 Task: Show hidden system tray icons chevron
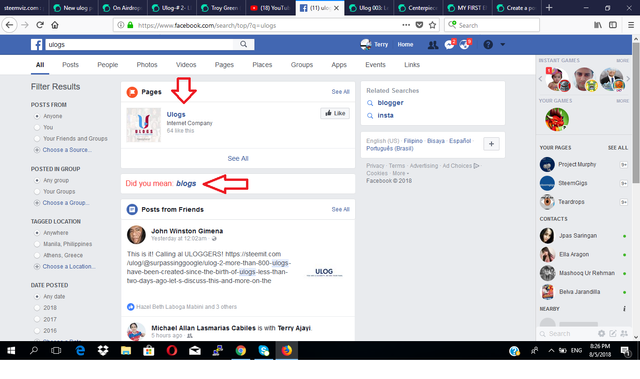pos(551,350)
